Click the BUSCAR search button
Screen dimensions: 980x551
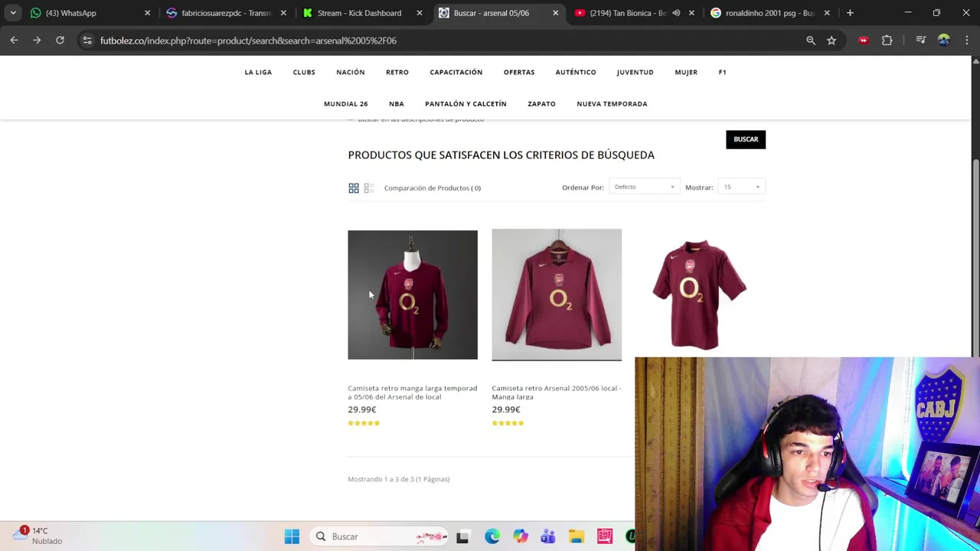tap(746, 139)
